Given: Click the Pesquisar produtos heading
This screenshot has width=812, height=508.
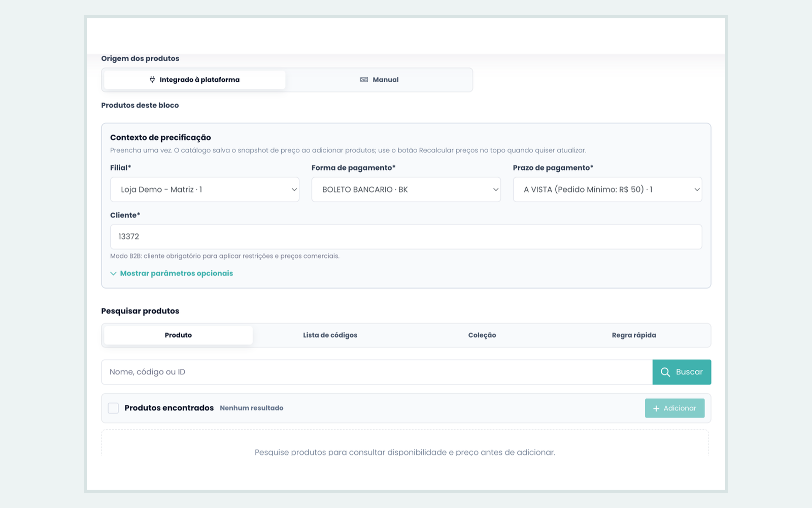Looking at the screenshot, I should (140, 311).
